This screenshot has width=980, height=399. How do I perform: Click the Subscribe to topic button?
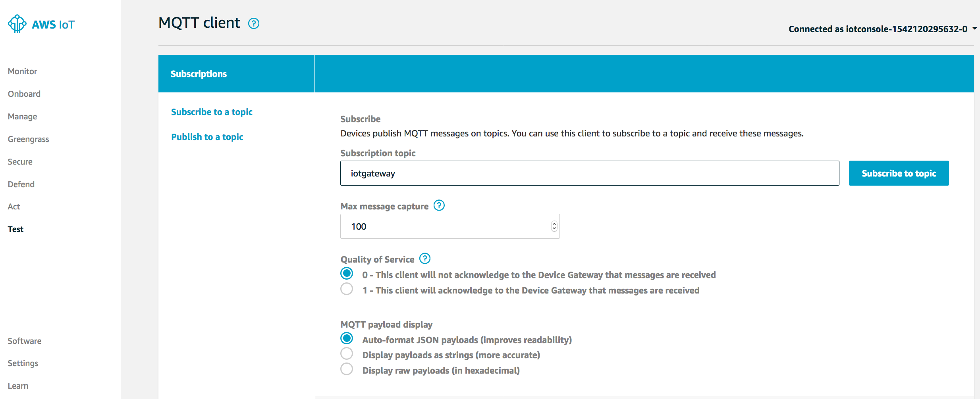pos(899,173)
